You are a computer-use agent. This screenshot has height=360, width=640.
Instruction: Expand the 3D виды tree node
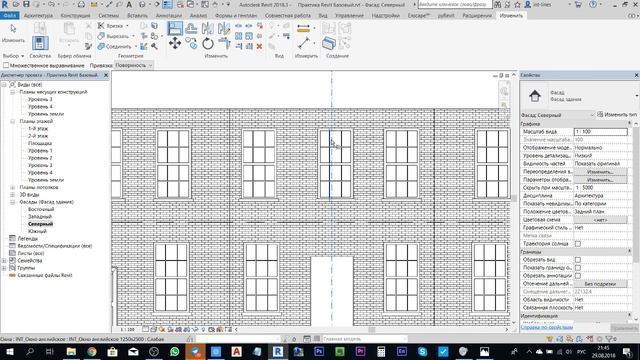(12, 195)
